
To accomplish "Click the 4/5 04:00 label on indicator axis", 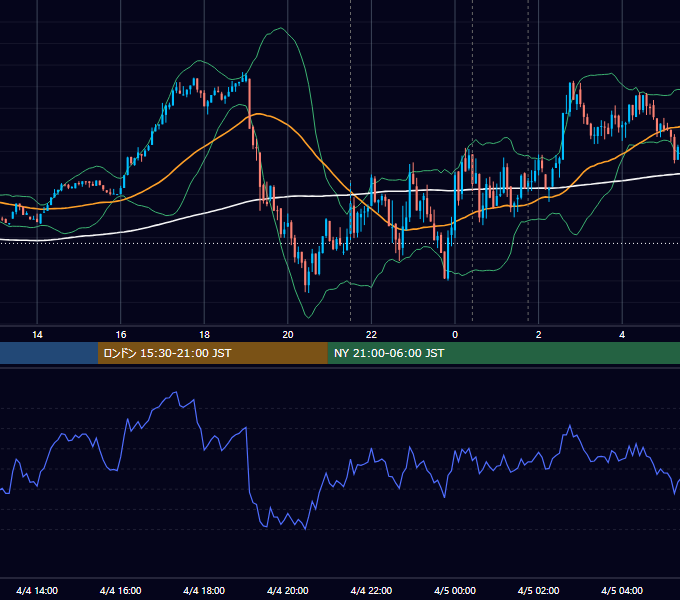I will tap(622, 591).
